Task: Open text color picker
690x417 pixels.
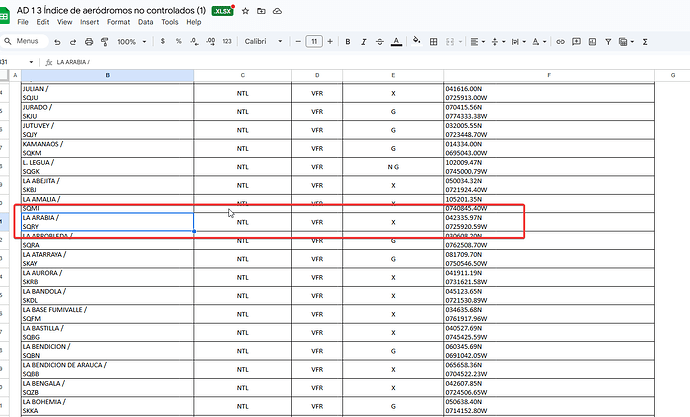Action: click(x=396, y=42)
